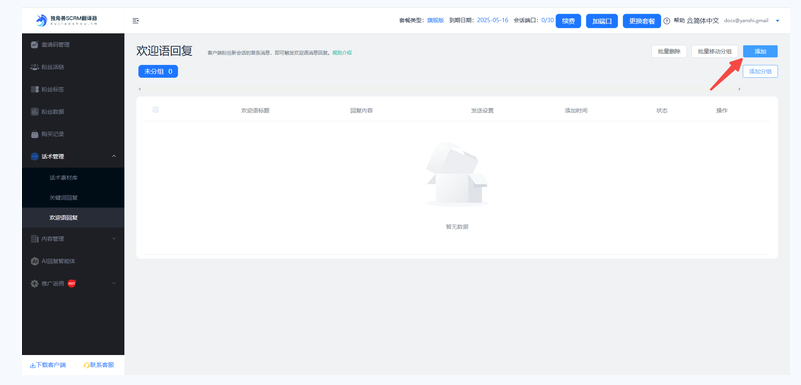Tick the select-all checkbox in table header

point(156,110)
